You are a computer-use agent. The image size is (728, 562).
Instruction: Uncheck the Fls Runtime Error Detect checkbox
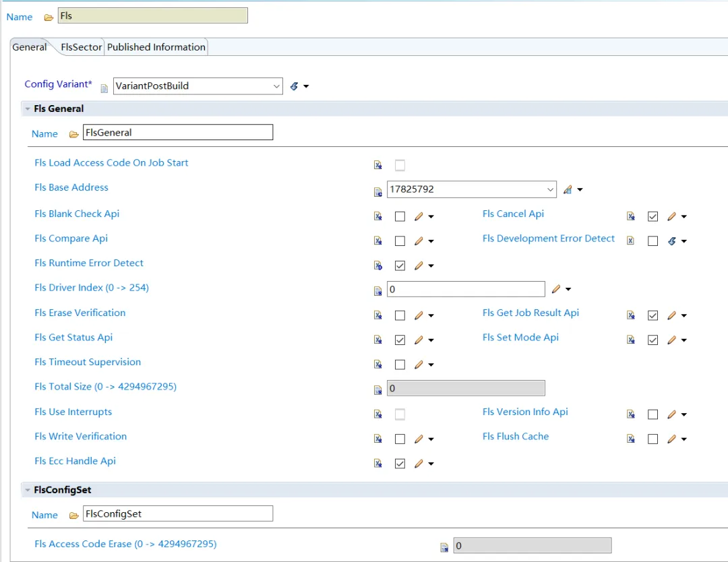[x=400, y=266]
